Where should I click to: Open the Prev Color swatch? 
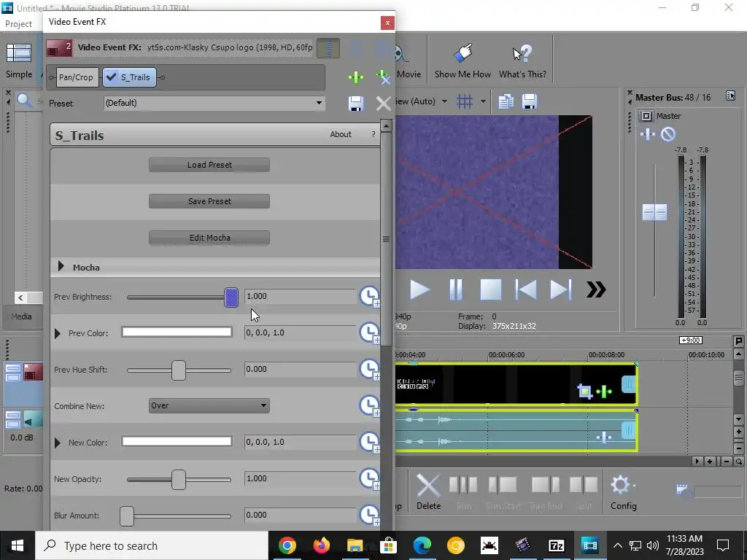(177, 332)
